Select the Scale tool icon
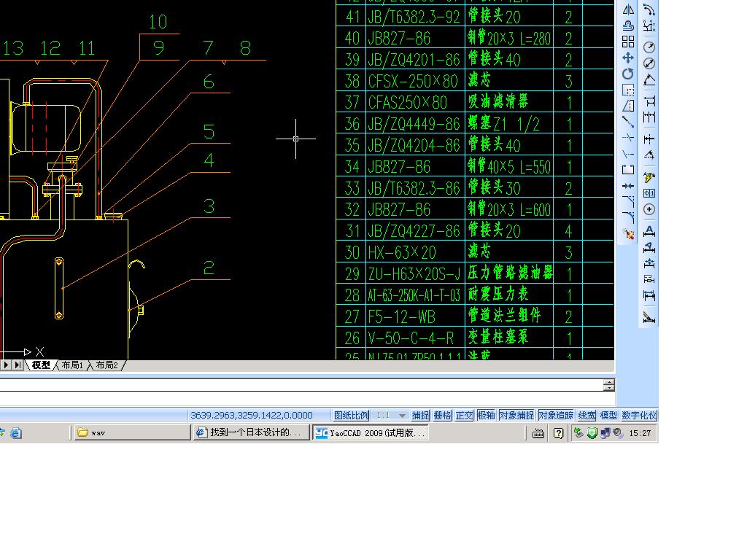The width and height of the screenshot is (747, 560). [x=628, y=90]
